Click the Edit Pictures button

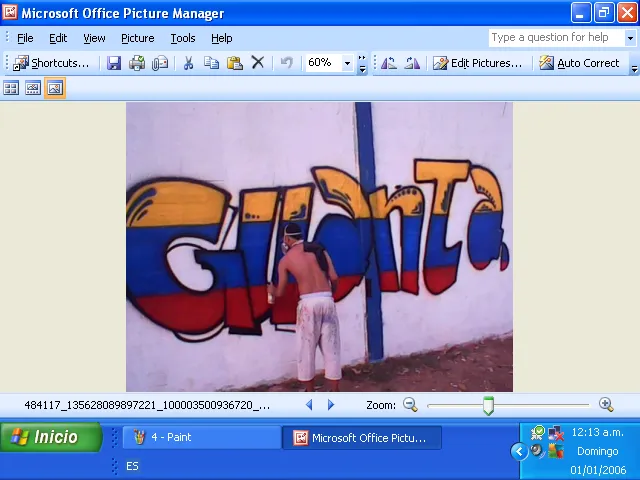click(x=478, y=63)
